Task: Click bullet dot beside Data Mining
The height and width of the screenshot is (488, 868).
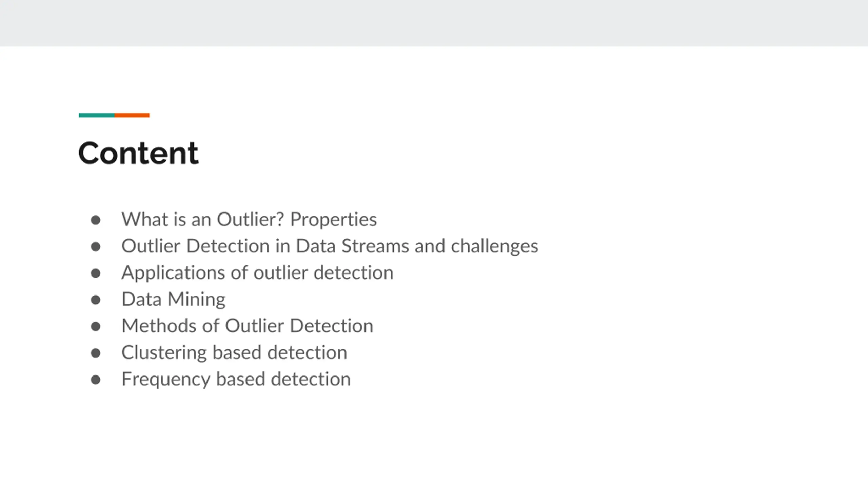Action: click(96, 300)
